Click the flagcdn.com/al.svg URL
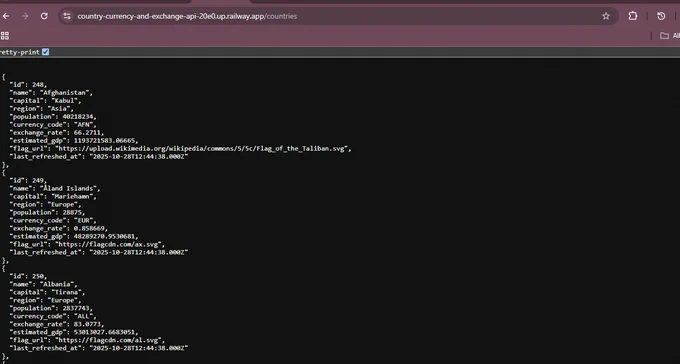 pyautogui.click(x=108, y=340)
